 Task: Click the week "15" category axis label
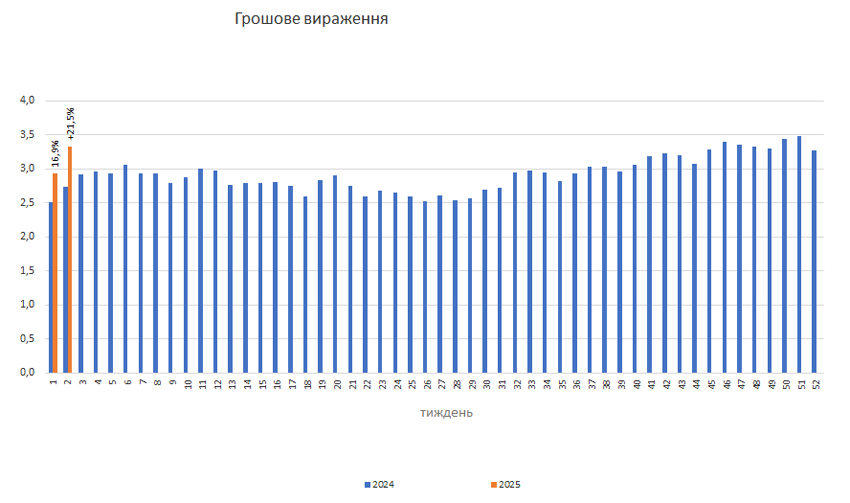(263, 384)
